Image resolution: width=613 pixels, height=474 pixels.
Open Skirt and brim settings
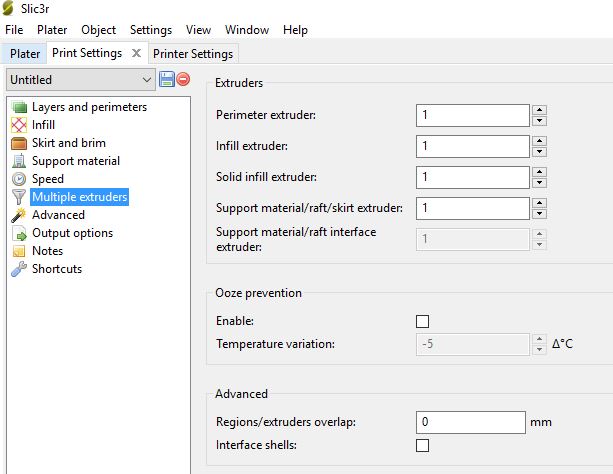click(68, 143)
